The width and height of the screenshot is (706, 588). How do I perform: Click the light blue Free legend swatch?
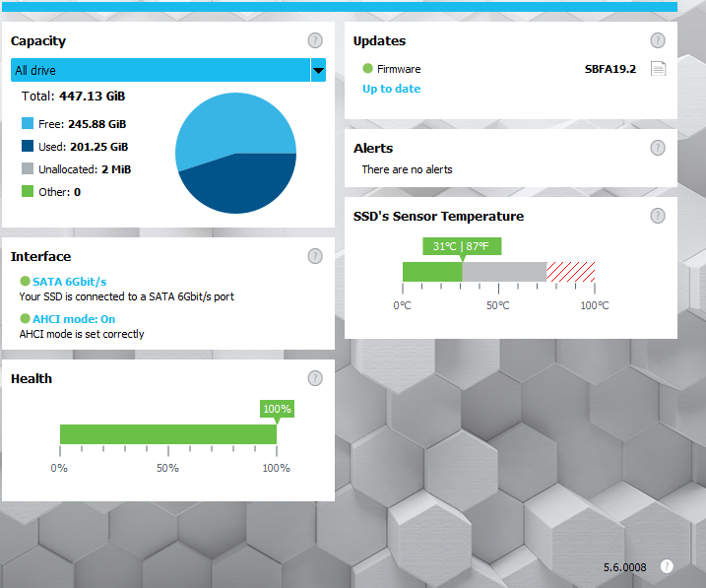(x=28, y=123)
